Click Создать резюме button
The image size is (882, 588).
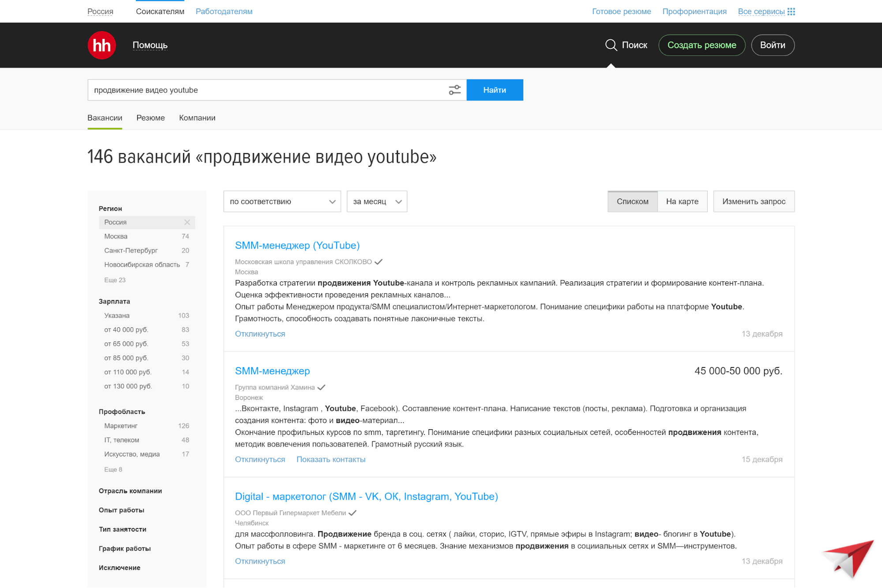tap(702, 45)
